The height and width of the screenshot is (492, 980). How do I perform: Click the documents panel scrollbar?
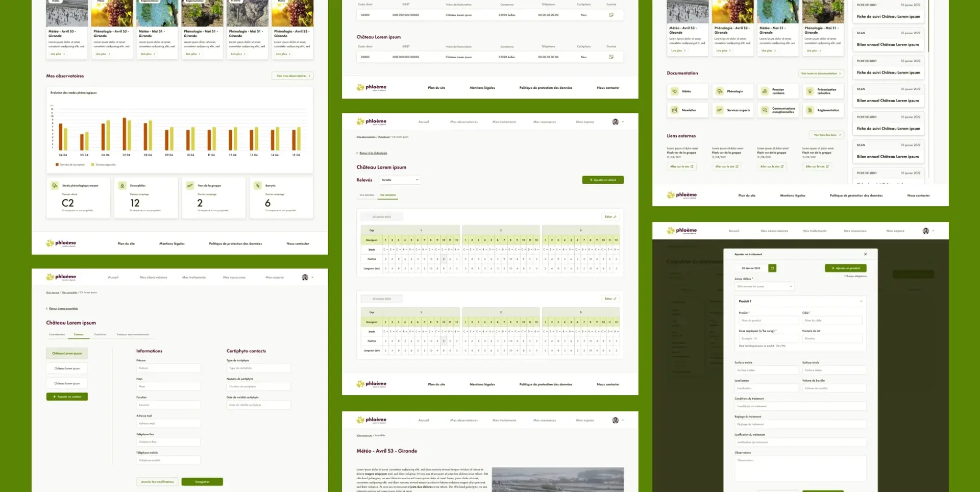(929, 26)
